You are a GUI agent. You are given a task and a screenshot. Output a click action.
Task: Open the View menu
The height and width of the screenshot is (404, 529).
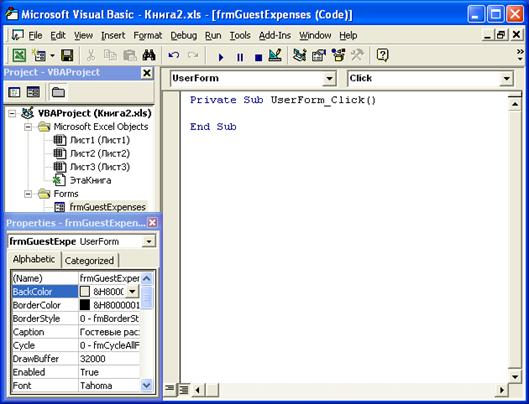coord(83,35)
